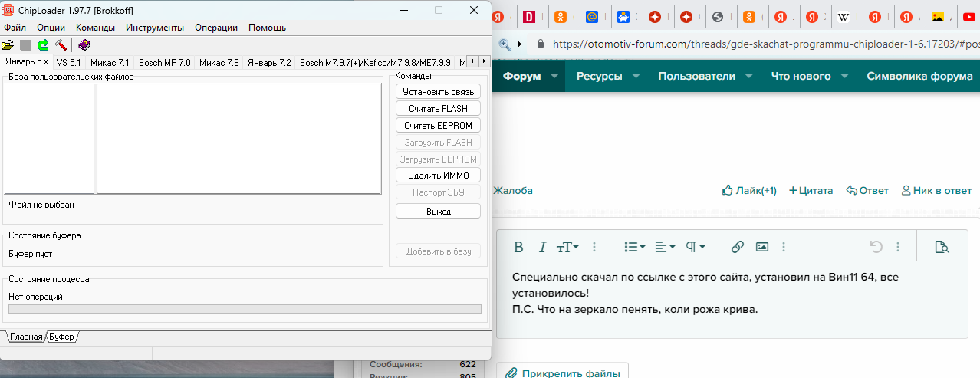Toggle italic formatting in reply editor
Image resolution: width=980 pixels, height=378 pixels.
click(x=542, y=247)
